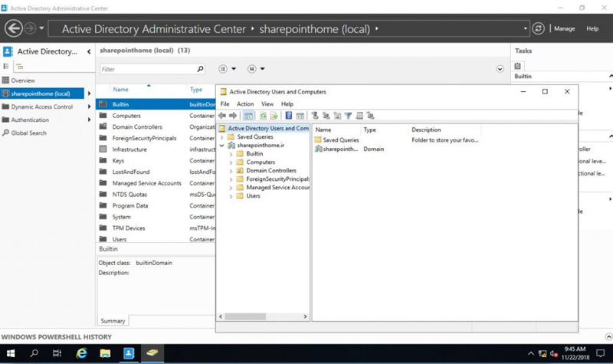
Task: Click the Tasks pane clipboard icon
Action: click(x=518, y=66)
